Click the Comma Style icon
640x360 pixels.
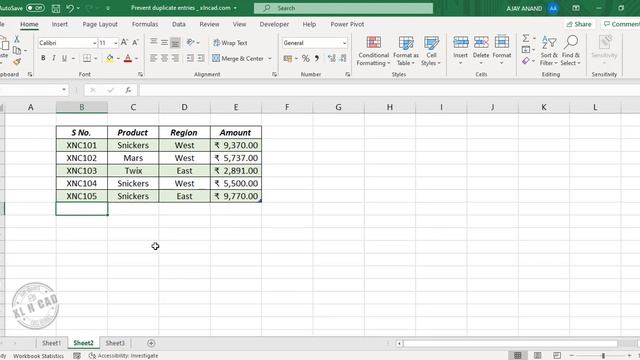pos(317,59)
